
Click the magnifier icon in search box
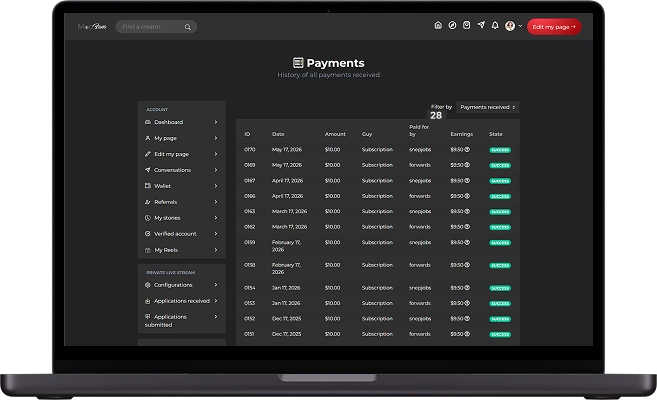188,27
